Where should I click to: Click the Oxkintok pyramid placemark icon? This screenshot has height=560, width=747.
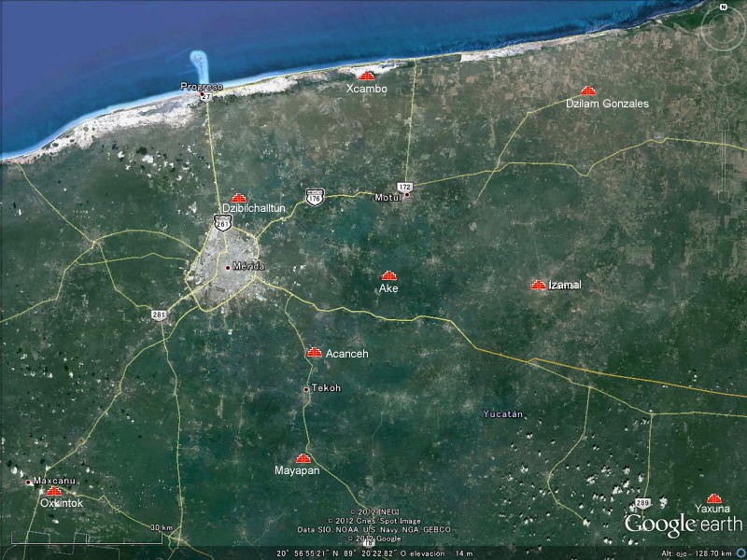click(x=54, y=491)
